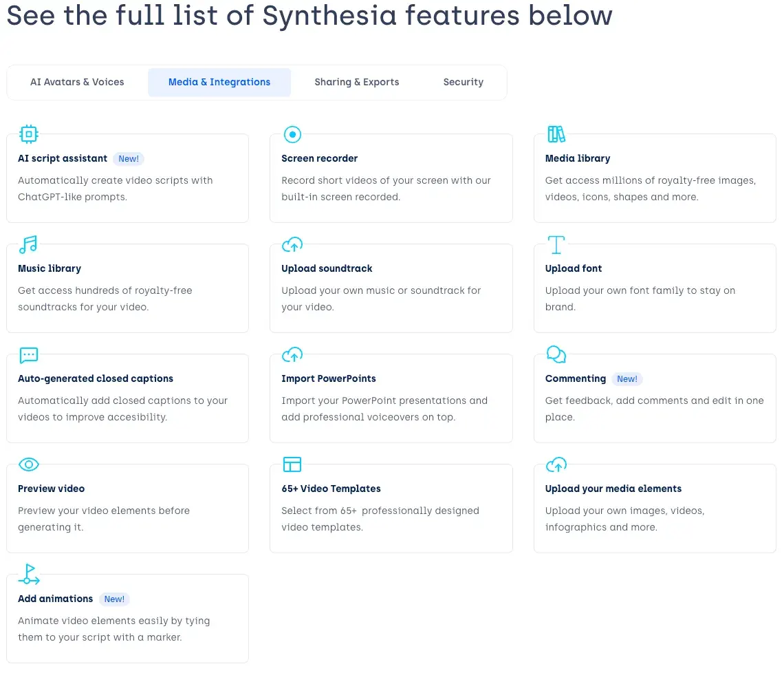Switch to the Security tab
The width and height of the screenshot is (784, 686).
463,82
